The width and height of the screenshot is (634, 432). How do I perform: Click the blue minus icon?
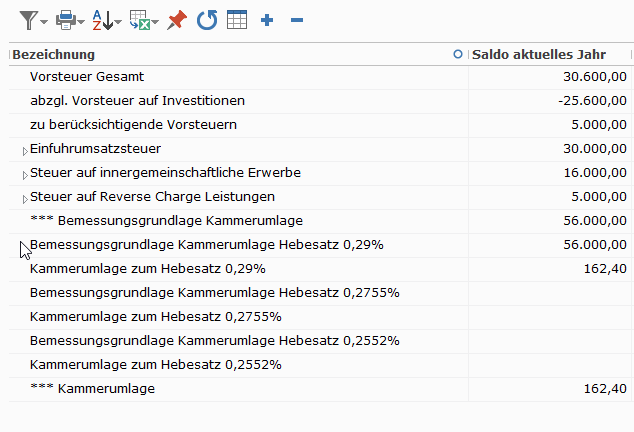[297, 20]
